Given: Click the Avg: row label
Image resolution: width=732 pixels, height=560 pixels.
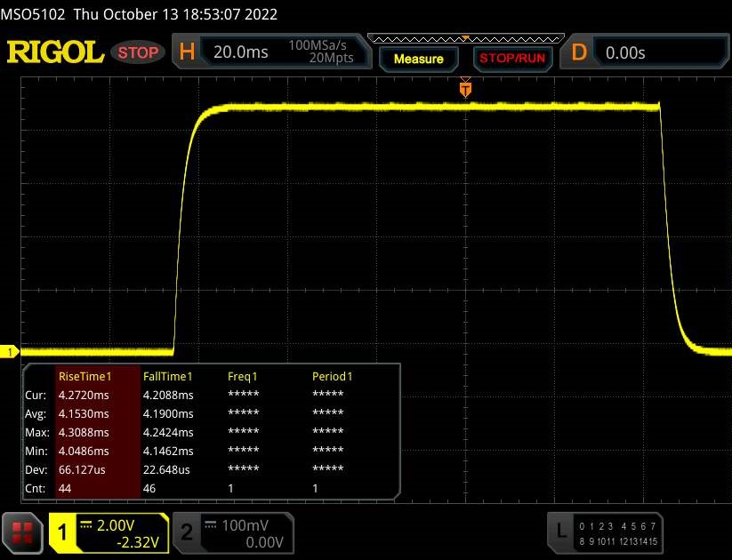Looking at the screenshot, I should 36,414.
